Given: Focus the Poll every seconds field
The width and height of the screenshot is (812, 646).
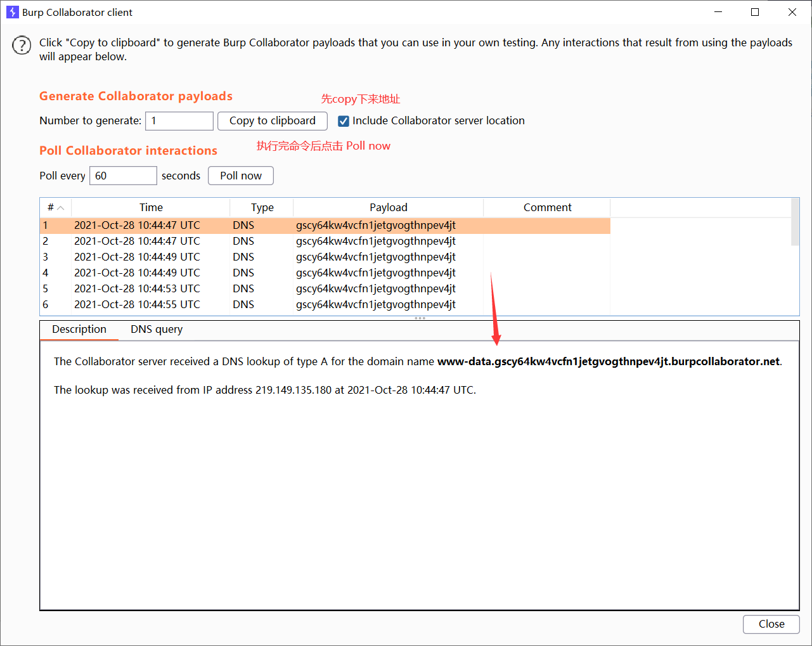Looking at the screenshot, I should click(123, 176).
